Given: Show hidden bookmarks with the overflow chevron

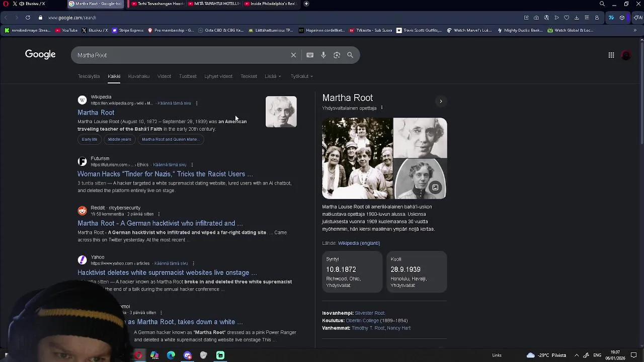Looking at the screenshot, I should click(635, 30).
